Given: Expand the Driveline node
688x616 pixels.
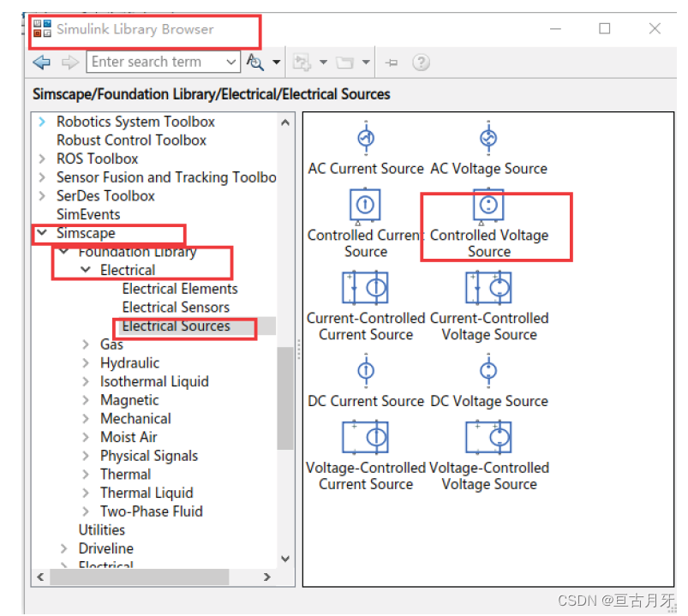Looking at the screenshot, I should (x=64, y=548).
